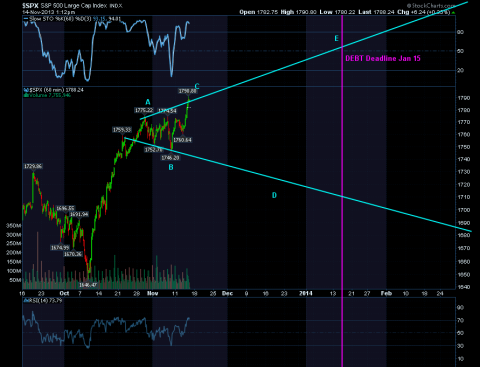Click the Dec label on date axis
The height and width of the screenshot is (367, 480).
click(x=227, y=293)
